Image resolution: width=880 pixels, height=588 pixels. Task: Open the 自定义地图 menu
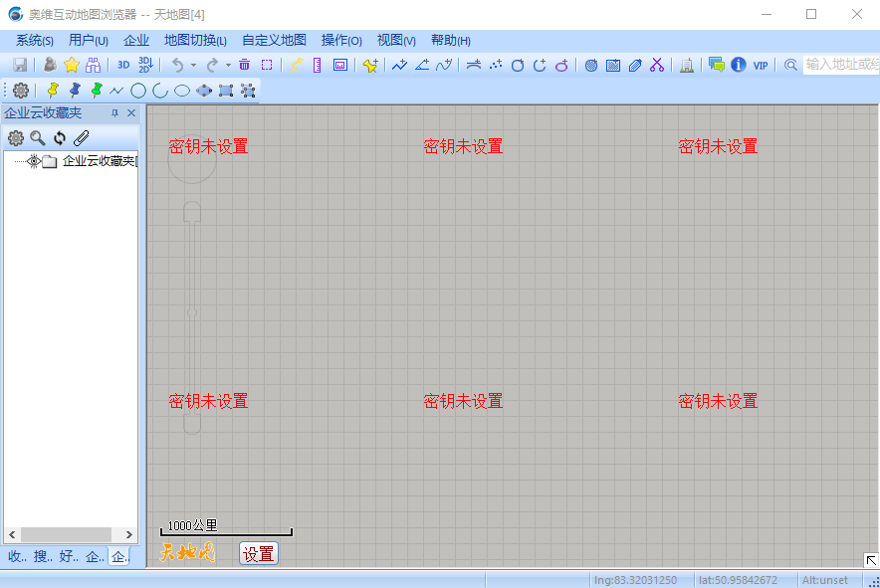click(x=275, y=41)
